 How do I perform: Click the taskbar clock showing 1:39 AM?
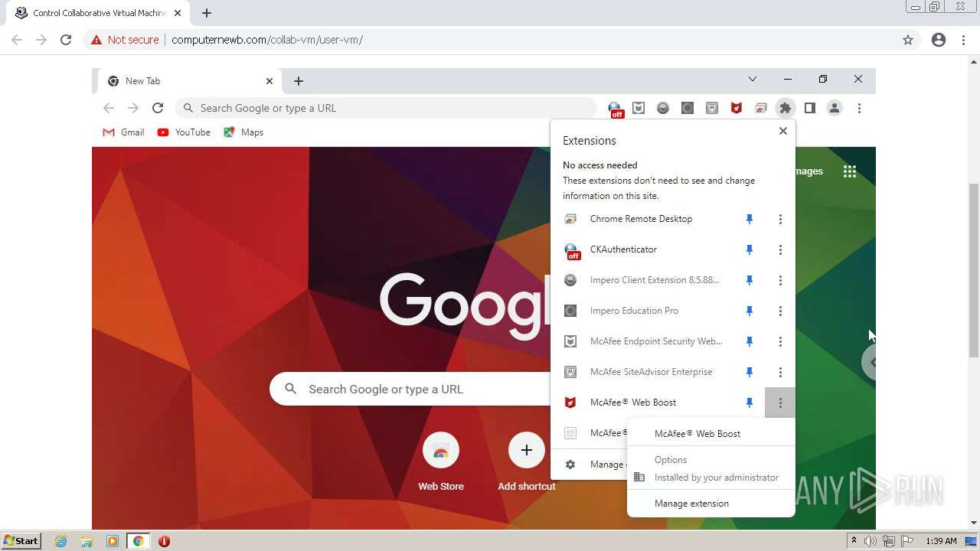(x=941, y=541)
